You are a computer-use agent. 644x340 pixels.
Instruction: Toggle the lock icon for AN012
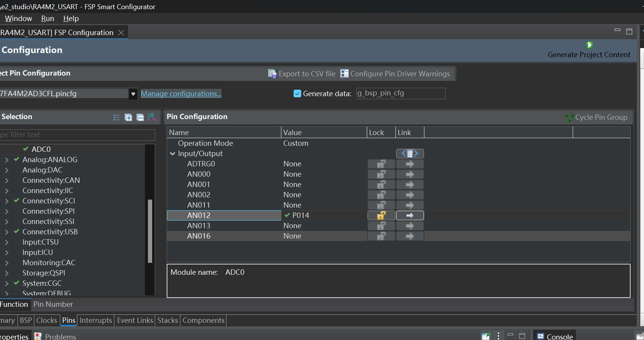[381, 215]
